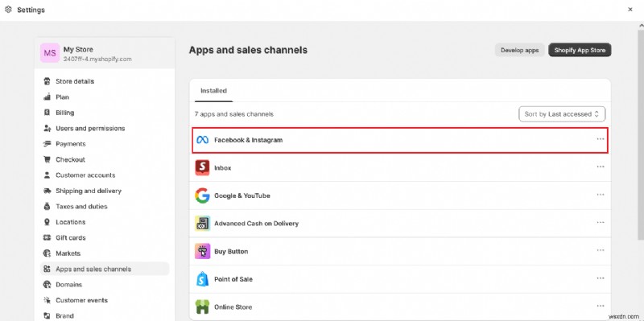Open the three-dot menu for Point of Sale

tap(601, 278)
